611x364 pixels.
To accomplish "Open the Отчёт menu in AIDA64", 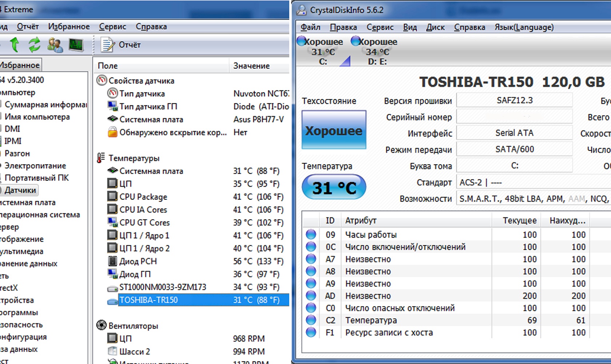I will [x=28, y=27].
